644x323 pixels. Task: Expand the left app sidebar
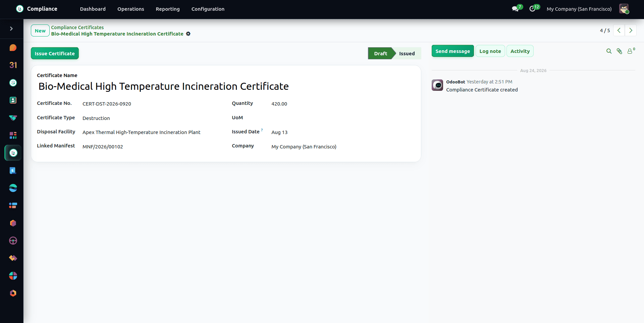pyautogui.click(x=11, y=29)
